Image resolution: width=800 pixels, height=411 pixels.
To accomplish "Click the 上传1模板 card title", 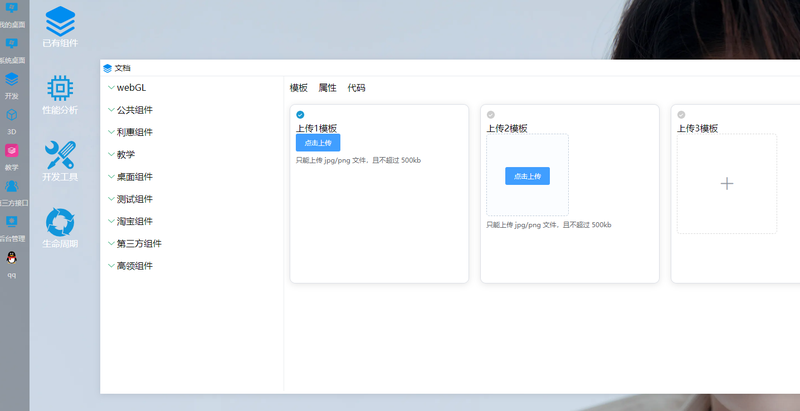I will 316,129.
